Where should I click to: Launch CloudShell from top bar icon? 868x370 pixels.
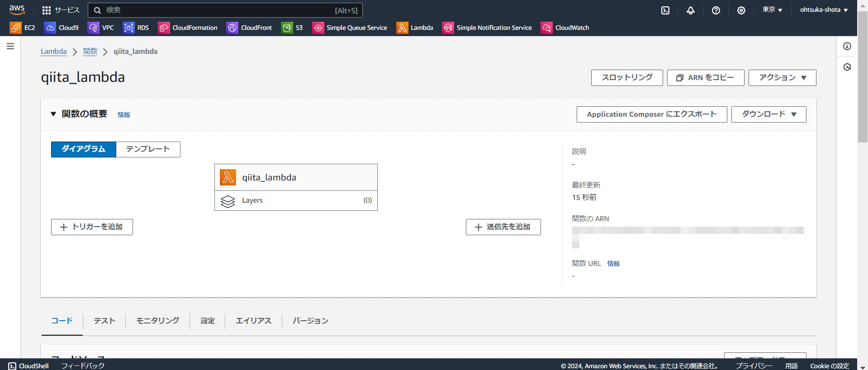[665, 10]
